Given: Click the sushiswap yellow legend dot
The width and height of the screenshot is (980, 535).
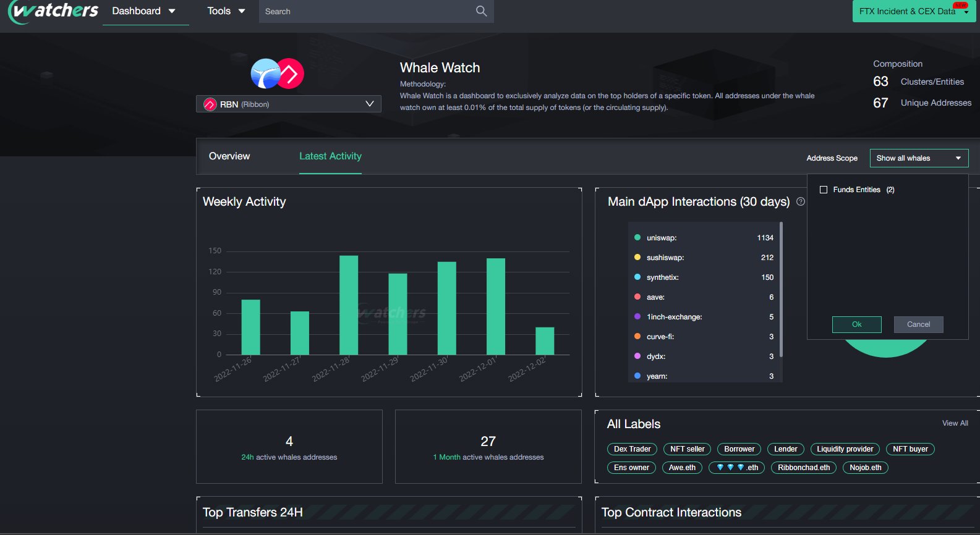Looking at the screenshot, I should [x=637, y=257].
